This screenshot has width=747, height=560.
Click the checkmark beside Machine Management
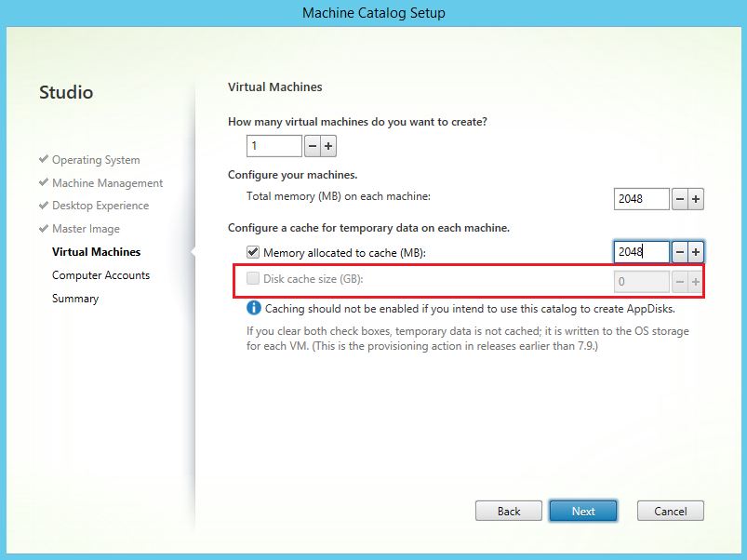(x=43, y=182)
